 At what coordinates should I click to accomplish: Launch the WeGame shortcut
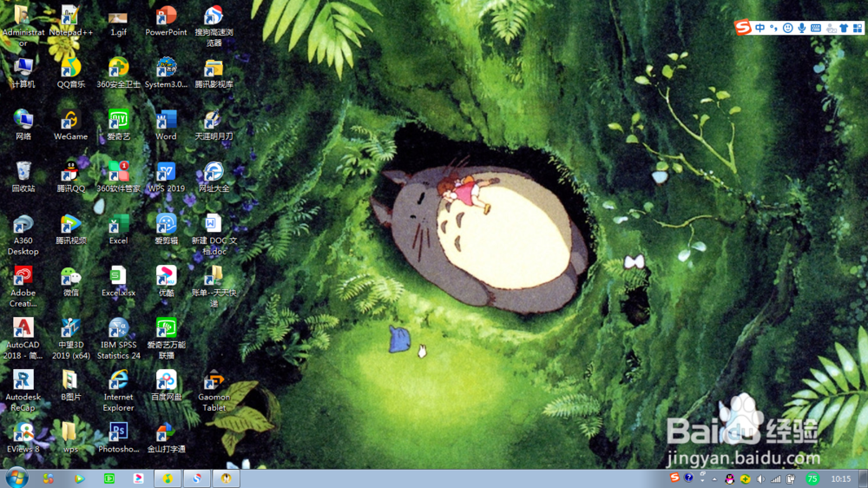(71, 125)
